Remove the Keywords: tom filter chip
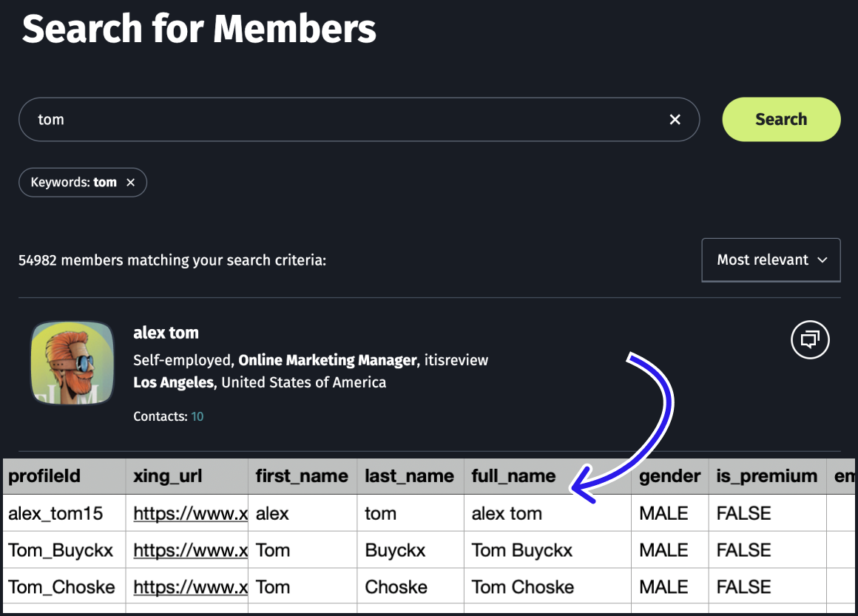The width and height of the screenshot is (858, 616). 130,183
